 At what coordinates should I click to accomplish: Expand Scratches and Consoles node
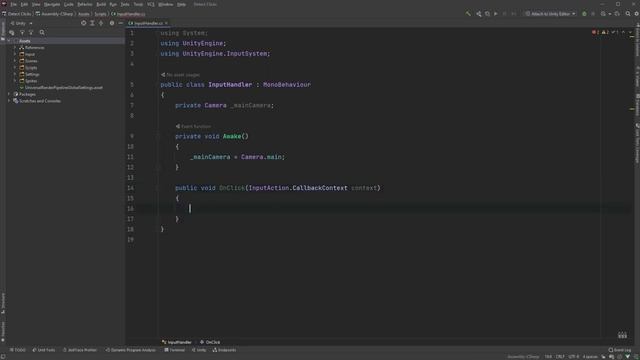coord(9,101)
